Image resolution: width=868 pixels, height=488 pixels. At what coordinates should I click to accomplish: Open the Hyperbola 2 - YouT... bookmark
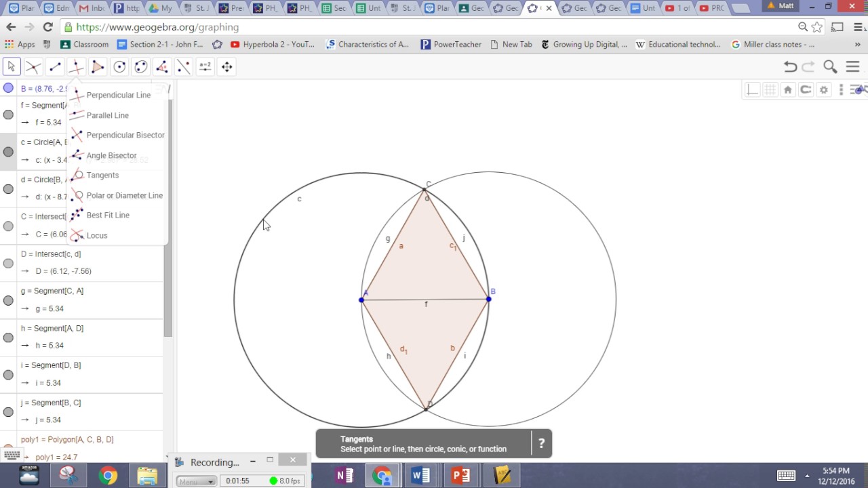pyautogui.click(x=273, y=45)
